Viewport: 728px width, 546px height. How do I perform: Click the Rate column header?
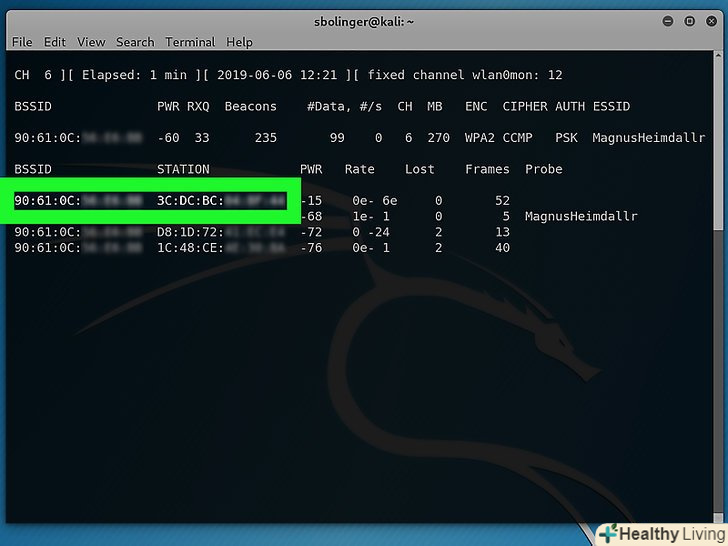tap(359, 169)
